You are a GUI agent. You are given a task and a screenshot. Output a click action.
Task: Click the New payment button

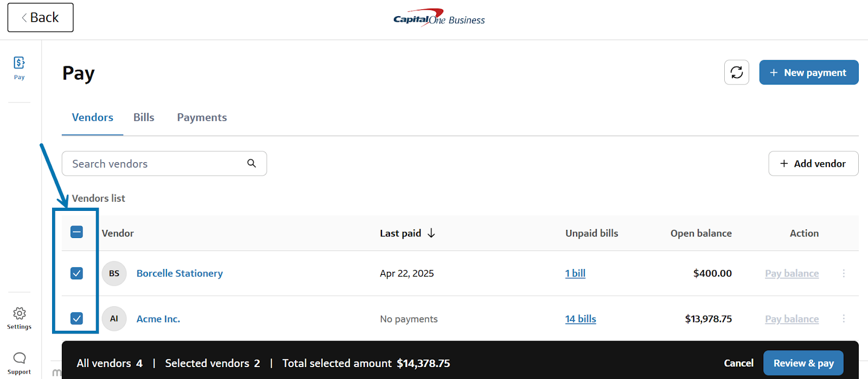pos(808,73)
